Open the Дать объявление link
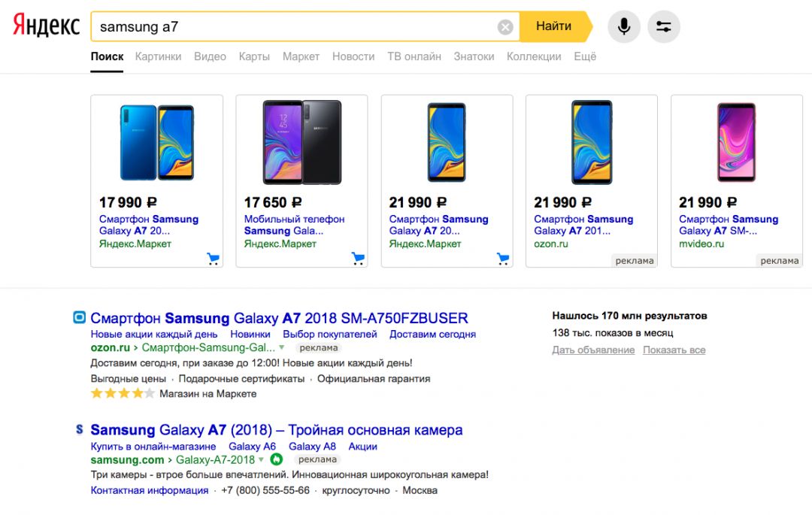Viewport: 812px width, 515px height. point(593,350)
